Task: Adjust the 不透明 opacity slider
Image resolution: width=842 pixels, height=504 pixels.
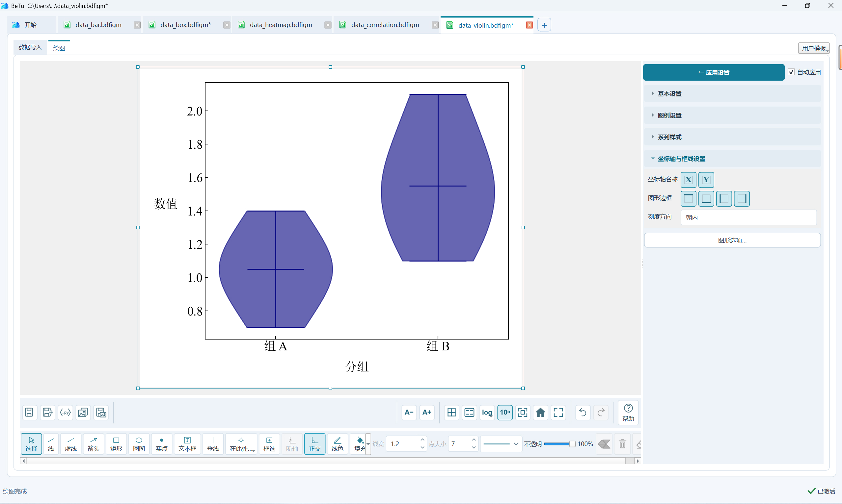Action: point(559,444)
